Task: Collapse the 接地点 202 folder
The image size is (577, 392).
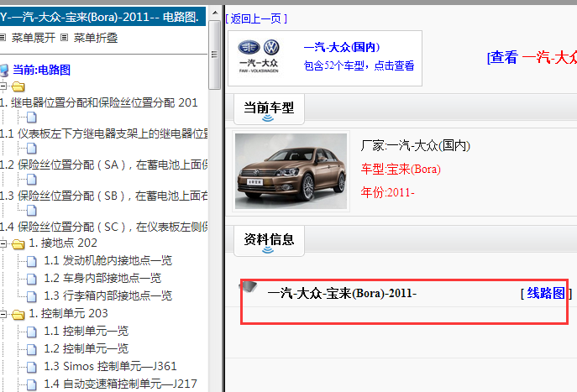Action: click(x=3, y=243)
